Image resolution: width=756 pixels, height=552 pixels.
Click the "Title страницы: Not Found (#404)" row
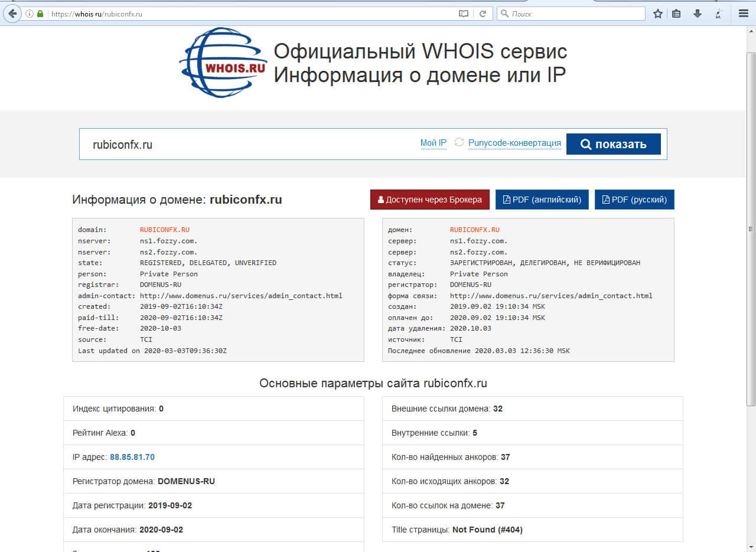533,530
